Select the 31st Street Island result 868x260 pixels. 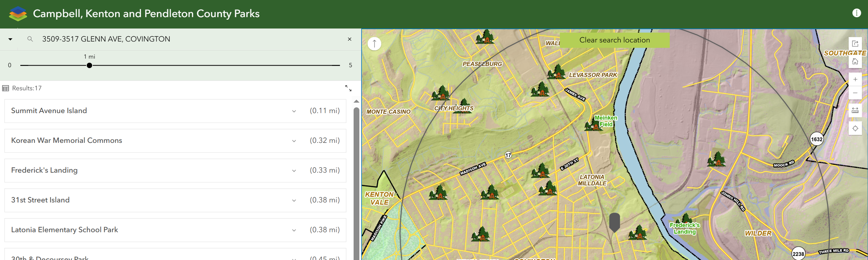(x=175, y=200)
